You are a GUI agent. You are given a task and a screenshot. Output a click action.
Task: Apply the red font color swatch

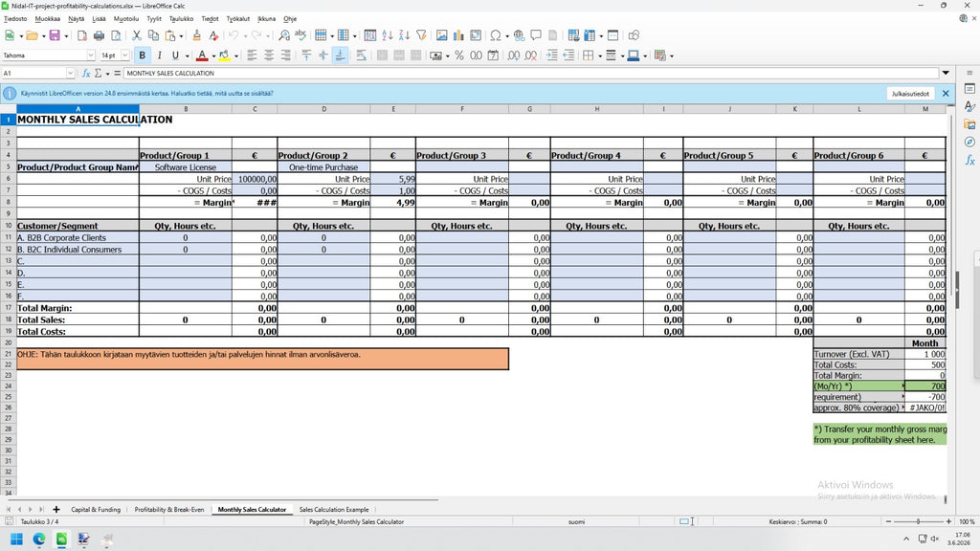(x=202, y=55)
